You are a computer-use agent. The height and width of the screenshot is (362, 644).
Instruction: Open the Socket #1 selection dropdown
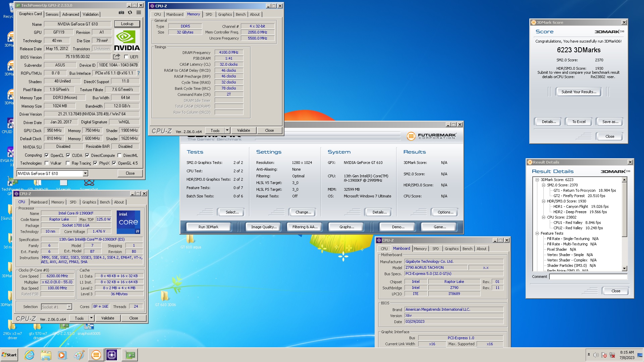pyautogui.click(x=69, y=307)
